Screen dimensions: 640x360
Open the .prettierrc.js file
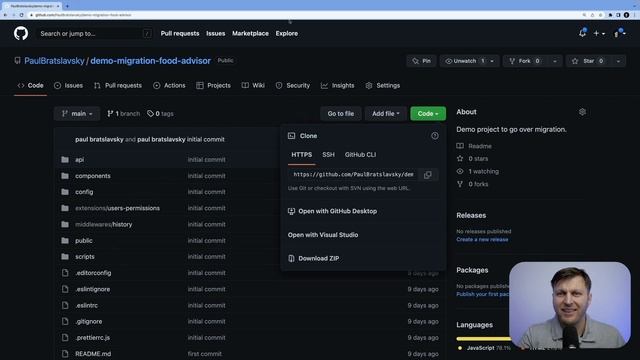[x=92, y=338]
